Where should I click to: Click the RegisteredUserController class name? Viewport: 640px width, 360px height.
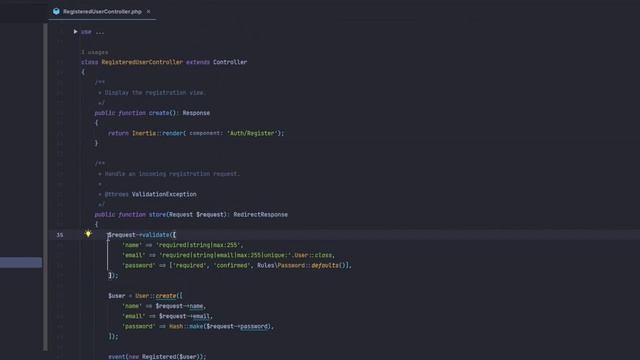[x=142, y=62]
